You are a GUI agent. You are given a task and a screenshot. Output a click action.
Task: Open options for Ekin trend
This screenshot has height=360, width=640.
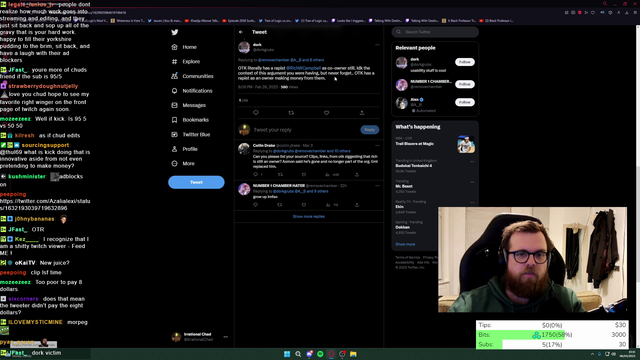pyautogui.click(x=472, y=202)
